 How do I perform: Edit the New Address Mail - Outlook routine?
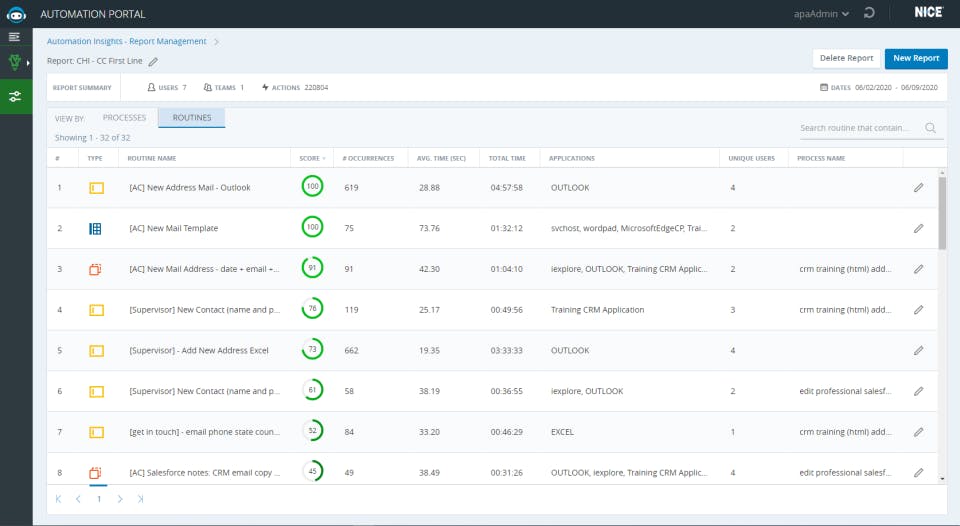pyautogui.click(x=918, y=188)
